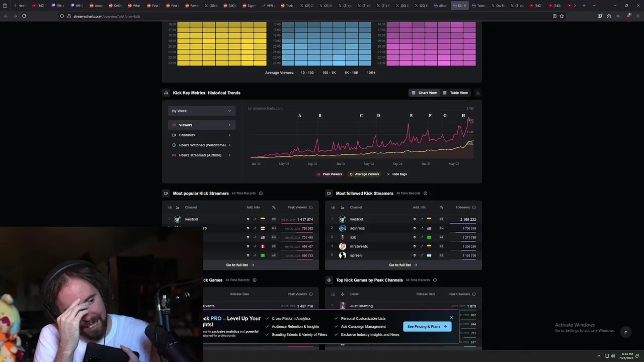Show hidden icons in system tray
This screenshot has height=362, width=644.
[x=599, y=356]
